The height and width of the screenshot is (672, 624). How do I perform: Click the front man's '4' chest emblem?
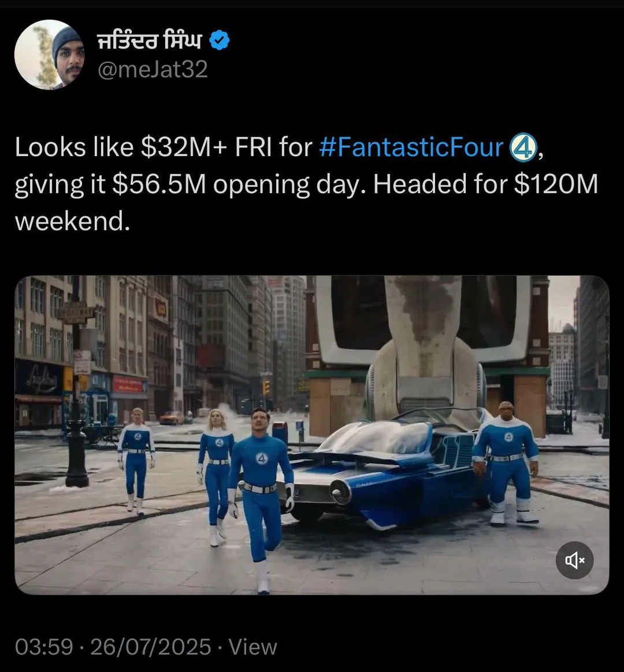pyautogui.click(x=261, y=459)
